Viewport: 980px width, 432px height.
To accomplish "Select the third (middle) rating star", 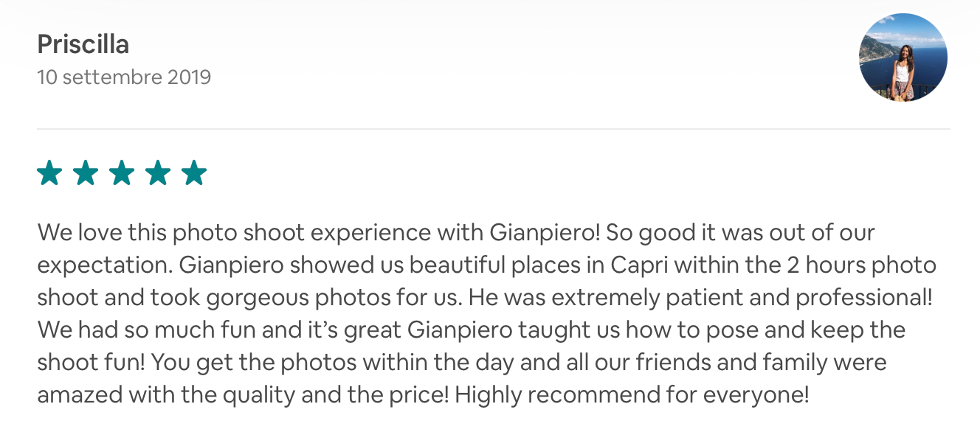I will tap(122, 173).
